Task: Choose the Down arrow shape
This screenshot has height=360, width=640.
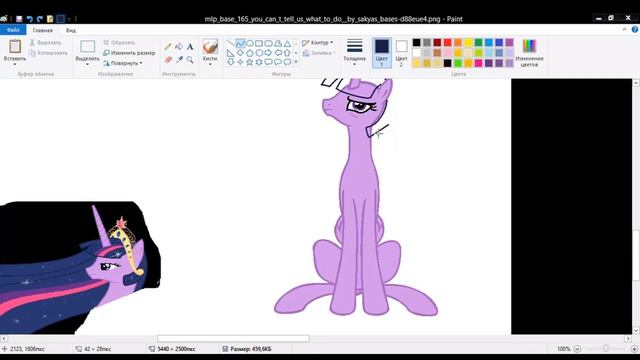Action: 231,62
